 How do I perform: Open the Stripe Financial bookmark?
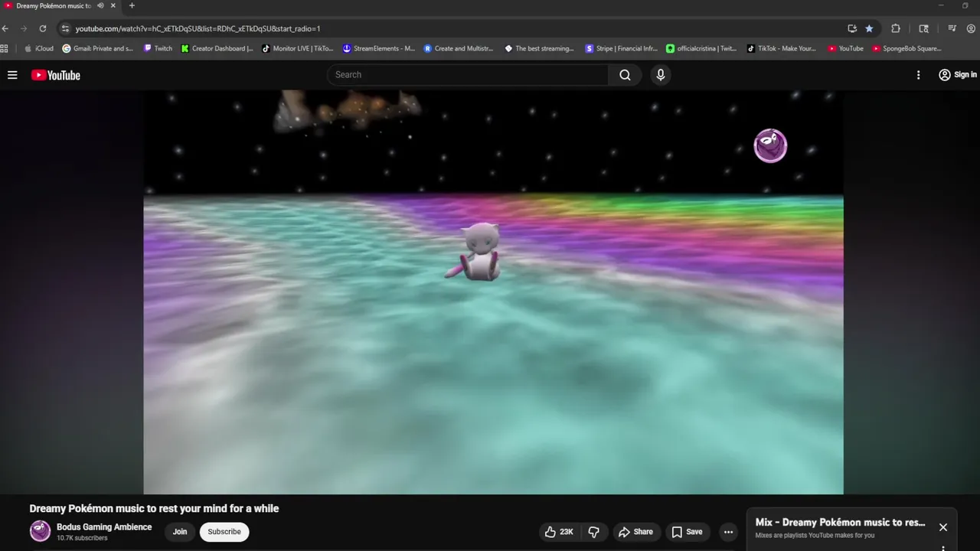(x=621, y=48)
